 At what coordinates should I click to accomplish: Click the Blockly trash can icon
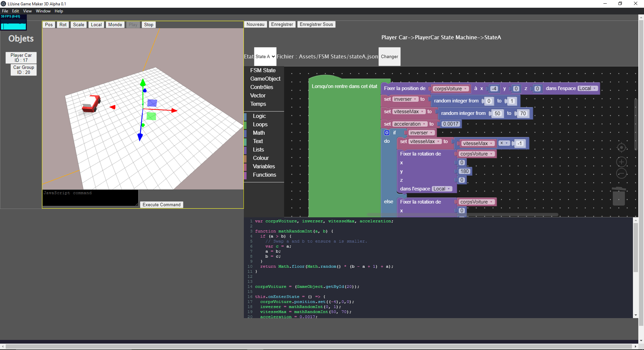(619, 196)
